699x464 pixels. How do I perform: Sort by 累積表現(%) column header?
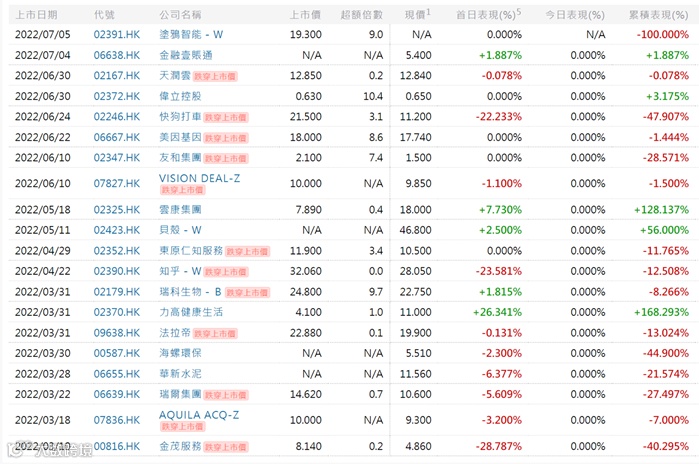(658, 15)
